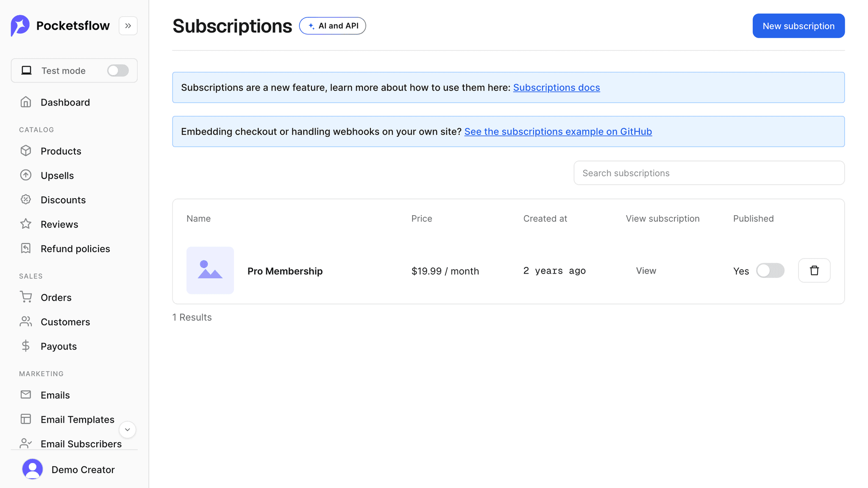This screenshot has height=488, width=868.
Task: Click the 2 years ago cell
Action: click(x=554, y=271)
